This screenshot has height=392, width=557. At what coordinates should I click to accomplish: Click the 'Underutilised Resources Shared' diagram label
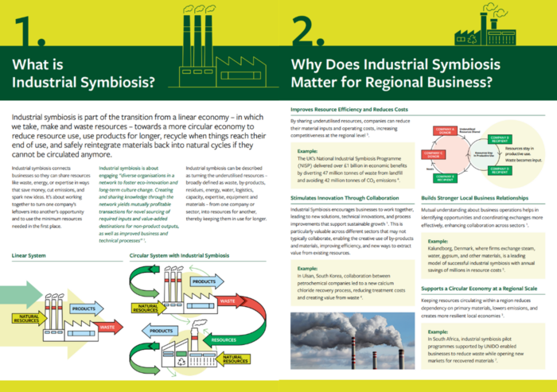click(469, 130)
